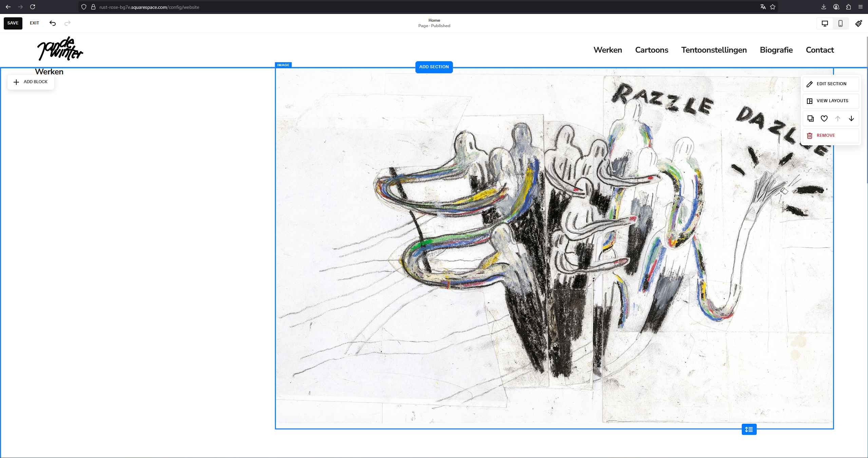868x458 pixels.
Task: Click the Werken heading text block
Action: coord(49,72)
